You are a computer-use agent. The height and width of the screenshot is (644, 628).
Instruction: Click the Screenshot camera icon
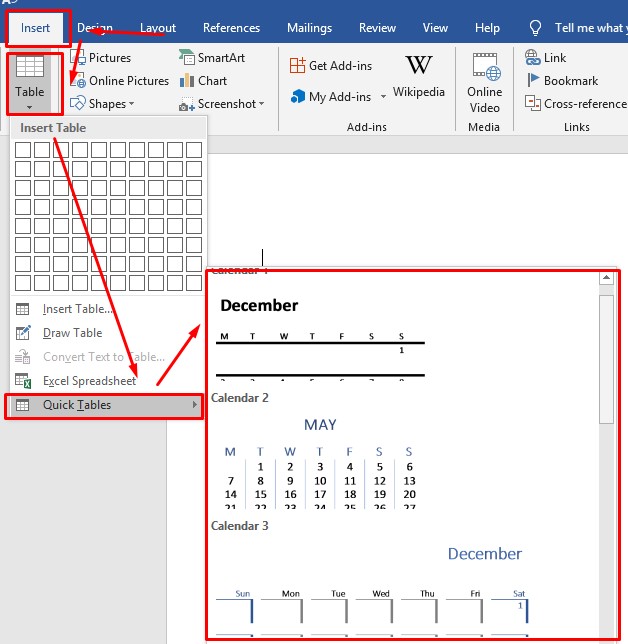coord(186,104)
